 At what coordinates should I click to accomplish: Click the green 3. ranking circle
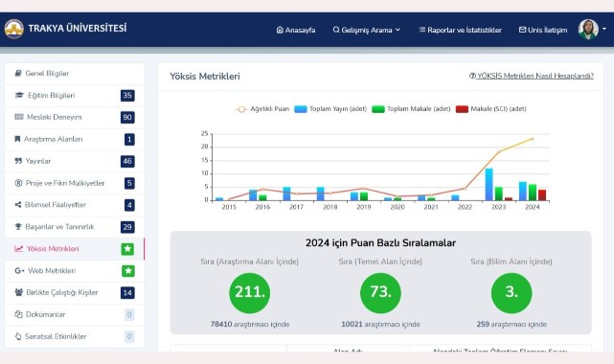512,293
